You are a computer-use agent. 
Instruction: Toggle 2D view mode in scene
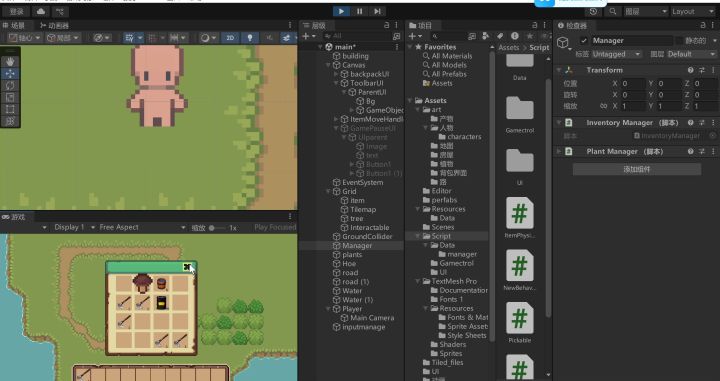point(230,38)
